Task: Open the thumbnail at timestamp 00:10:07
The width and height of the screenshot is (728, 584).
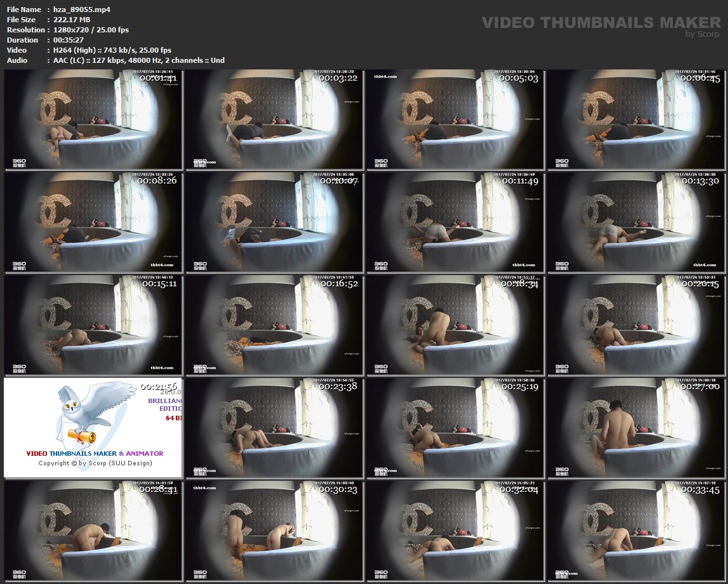Action: (274, 222)
